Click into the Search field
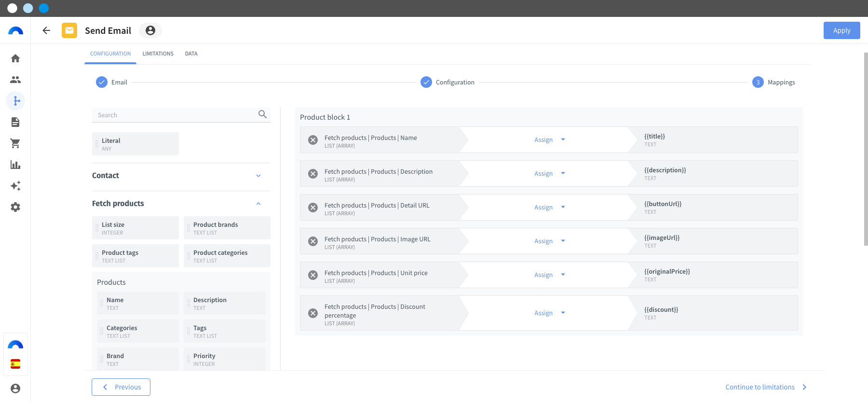 176,115
